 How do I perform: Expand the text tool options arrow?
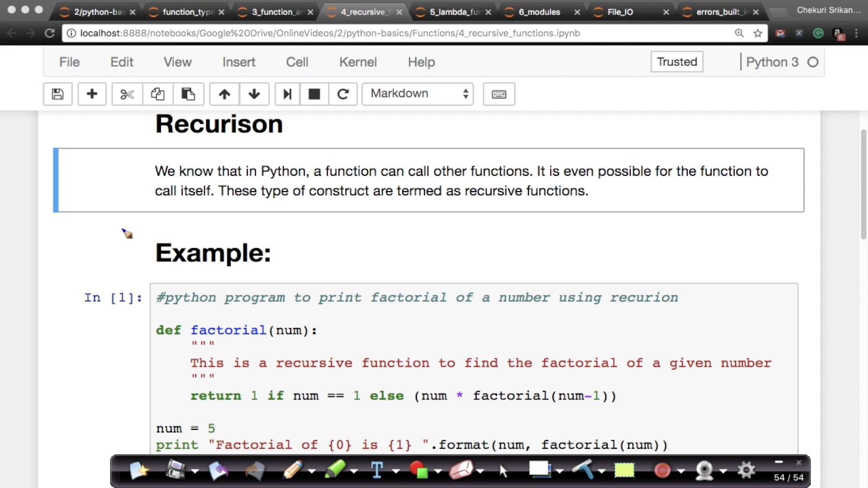coord(396,471)
